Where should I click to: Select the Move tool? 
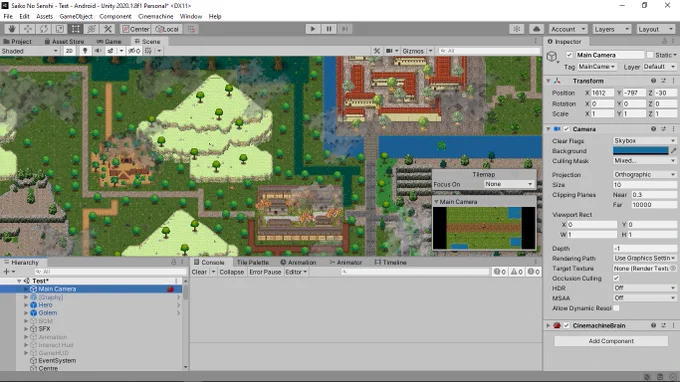tap(28, 29)
